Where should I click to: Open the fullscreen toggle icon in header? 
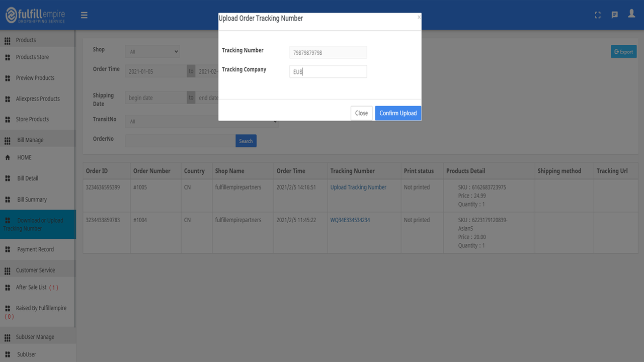click(597, 15)
